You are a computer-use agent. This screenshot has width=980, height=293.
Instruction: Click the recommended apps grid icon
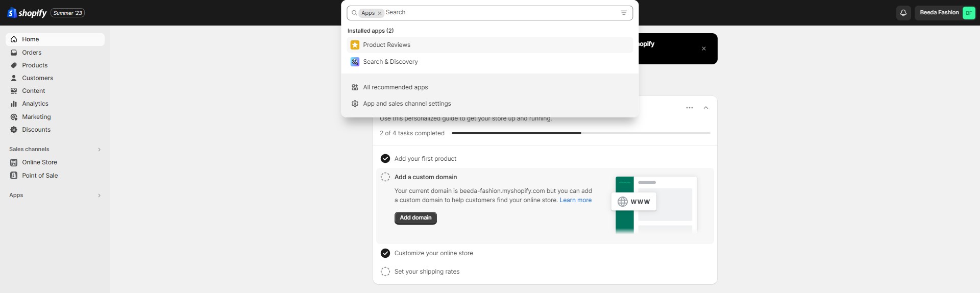(x=355, y=87)
